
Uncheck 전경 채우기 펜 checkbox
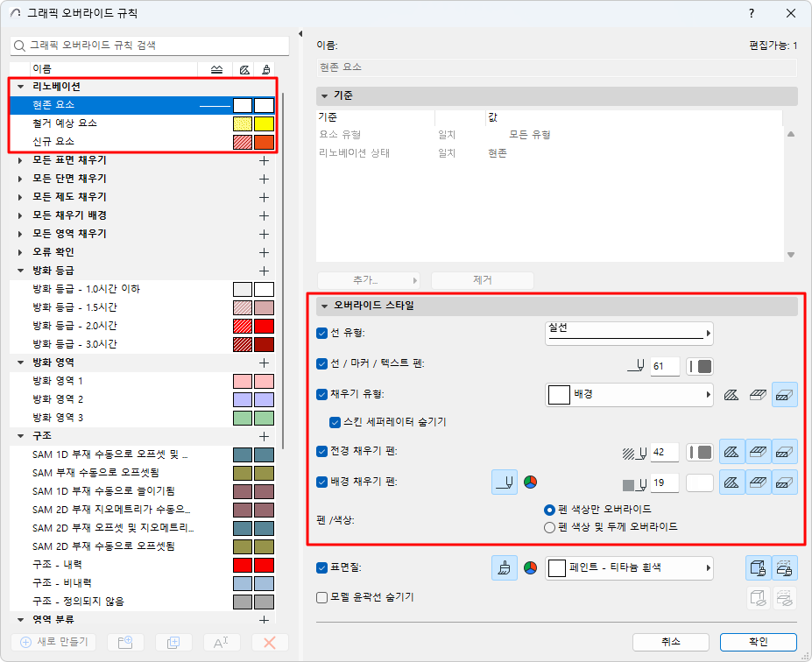click(x=321, y=451)
